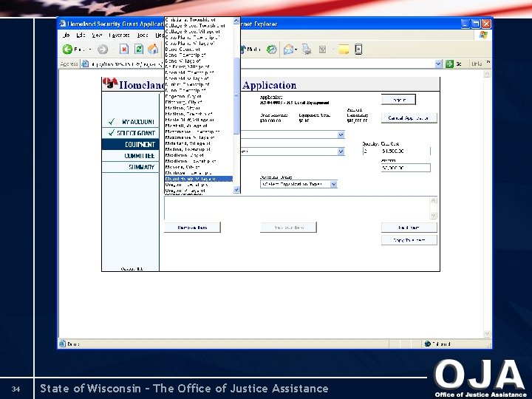
Task: Click the Amount input field
Action: 406,168
